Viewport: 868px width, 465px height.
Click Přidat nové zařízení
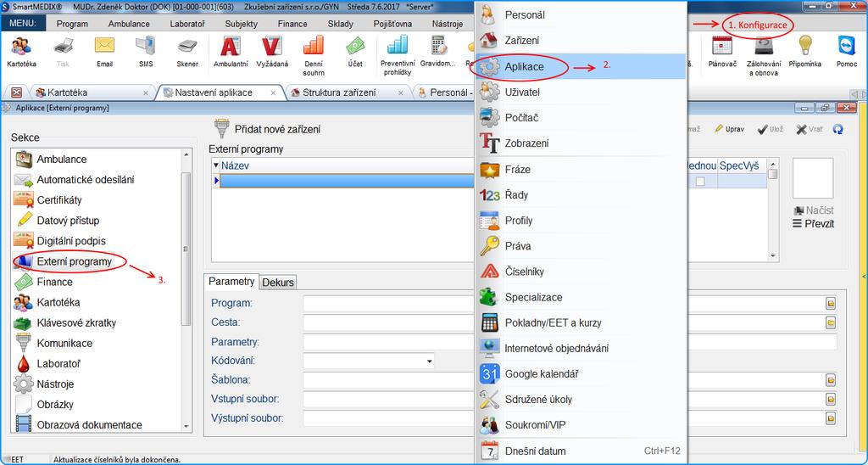[x=267, y=129]
